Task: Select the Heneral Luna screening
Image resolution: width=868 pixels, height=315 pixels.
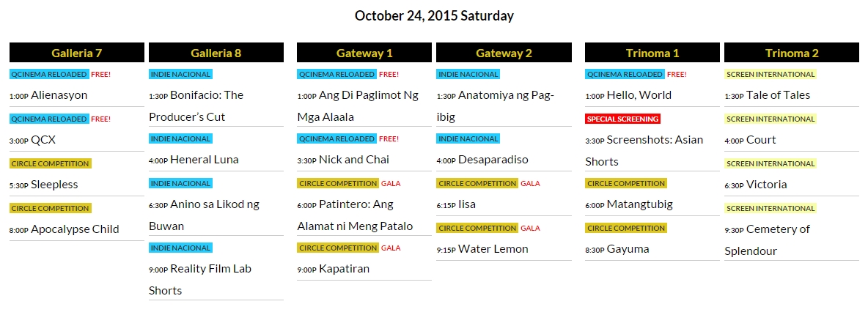Action: point(204,160)
